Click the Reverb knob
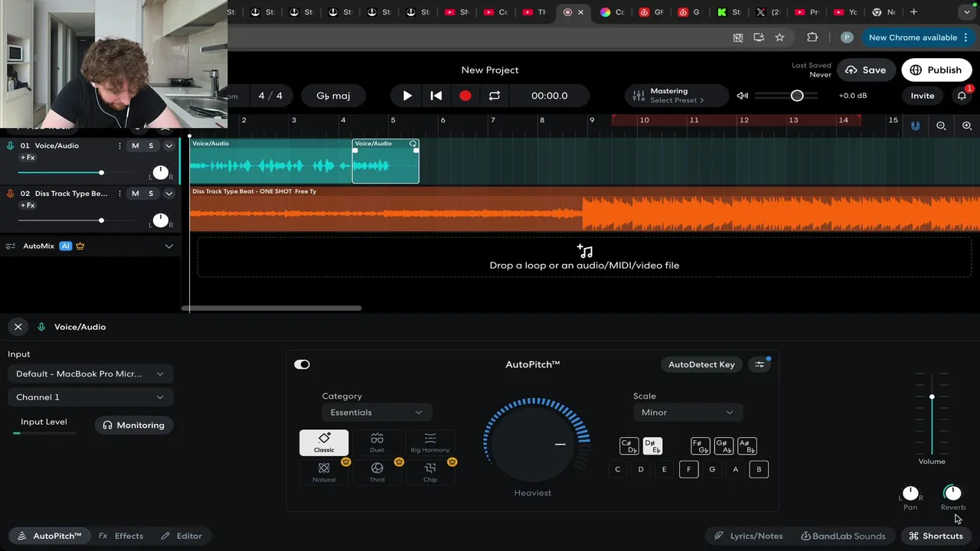 pyautogui.click(x=952, y=493)
